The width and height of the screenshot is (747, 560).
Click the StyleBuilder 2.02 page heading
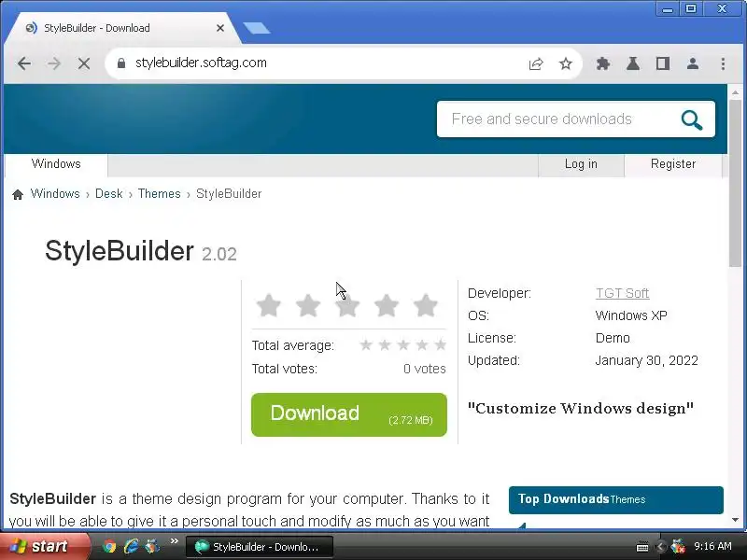[141, 251]
